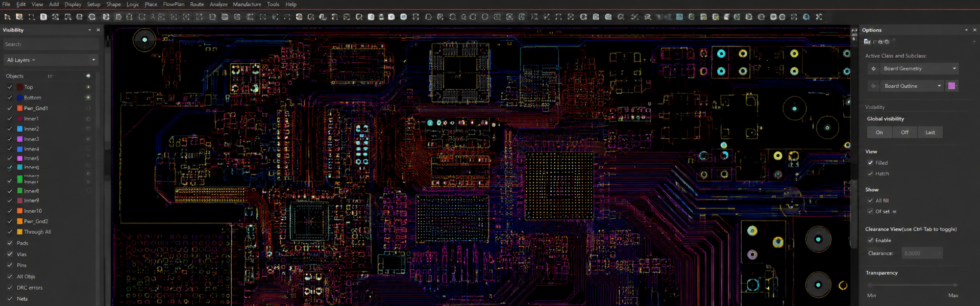Select the Pads row label
The height and width of the screenshot is (306, 980).
coord(22,243)
